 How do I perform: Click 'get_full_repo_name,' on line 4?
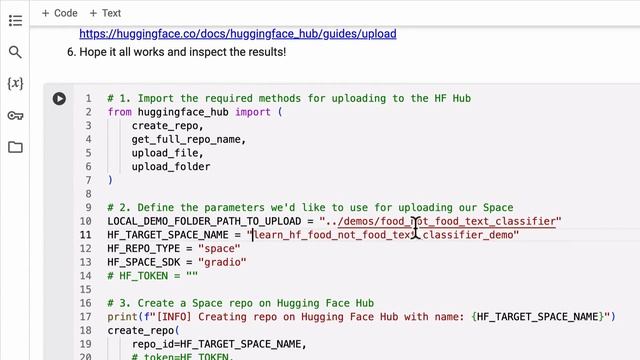coord(189,139)
